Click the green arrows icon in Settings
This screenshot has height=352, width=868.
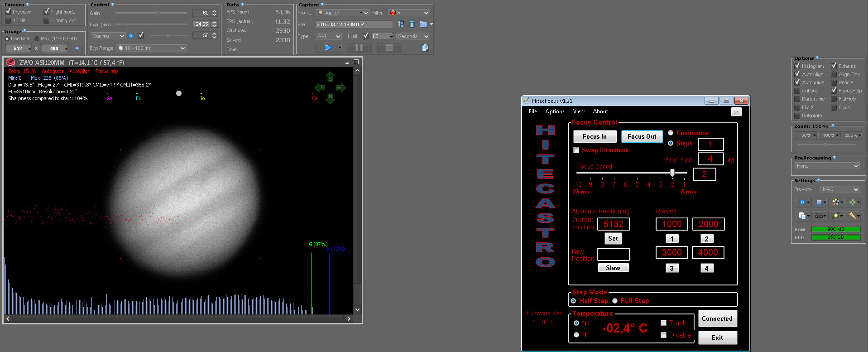[853, 202]
